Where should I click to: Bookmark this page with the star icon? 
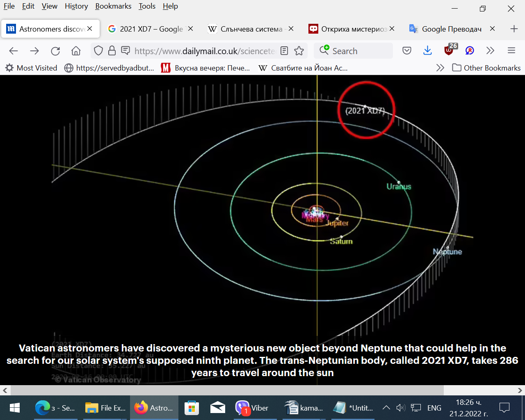click(299, 51)
